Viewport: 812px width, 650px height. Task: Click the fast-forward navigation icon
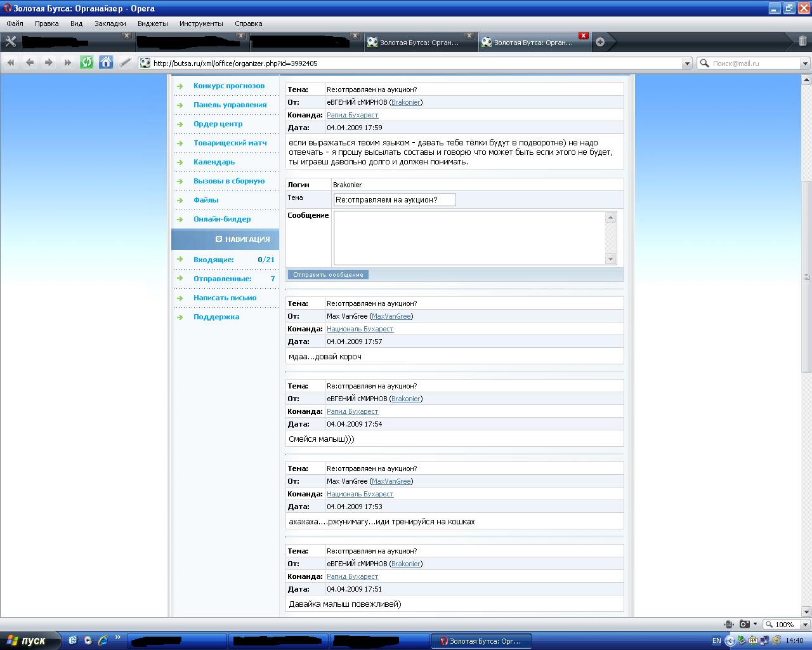point(68,63)
